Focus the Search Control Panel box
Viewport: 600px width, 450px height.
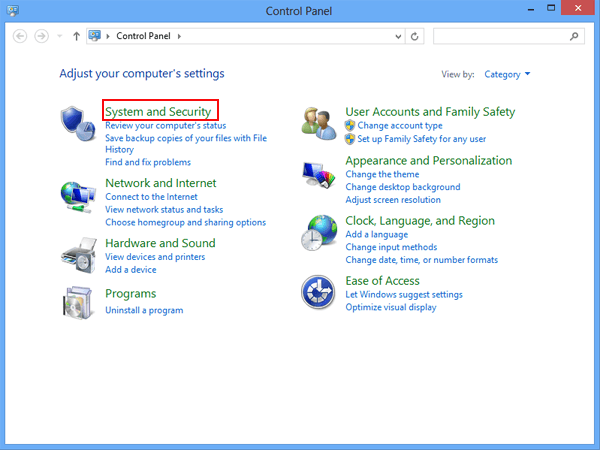pos(509,36)
